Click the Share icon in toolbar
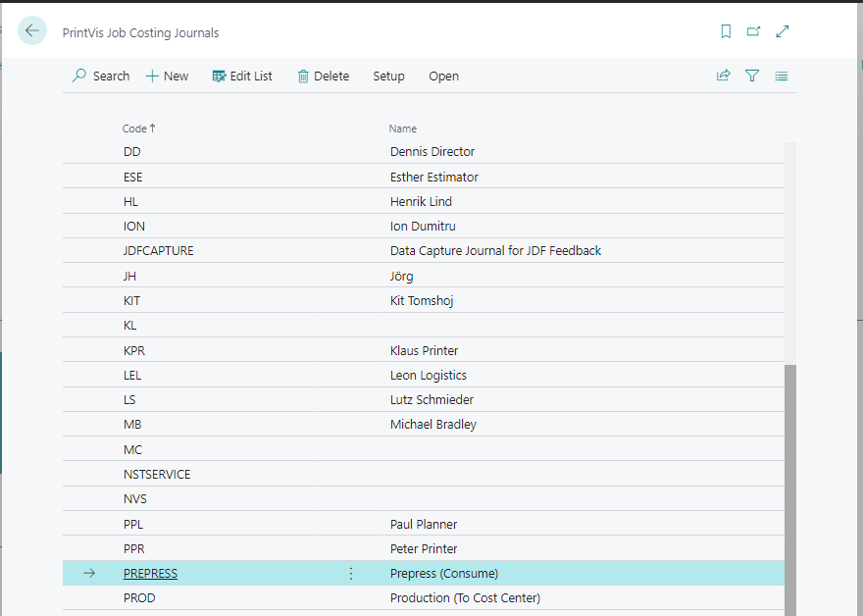Image resolution: width=863 pixels, height=616 pixels. pyautogui.click(x=724, y=76)
